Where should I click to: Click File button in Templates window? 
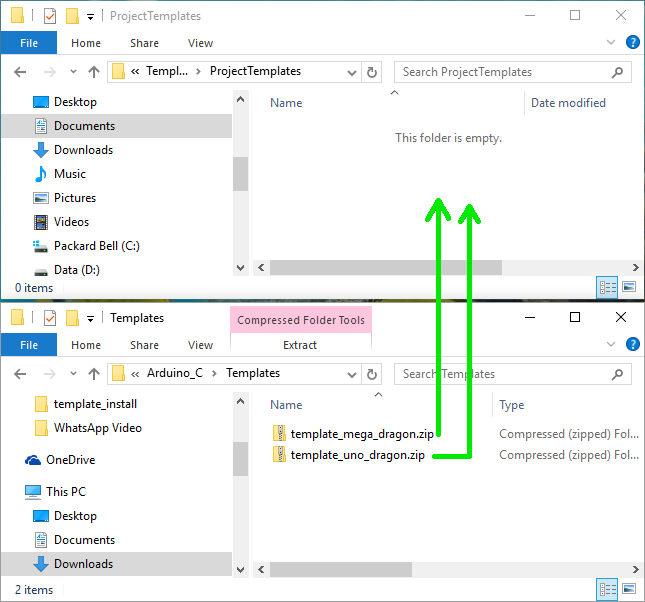(x=29, y=345)
